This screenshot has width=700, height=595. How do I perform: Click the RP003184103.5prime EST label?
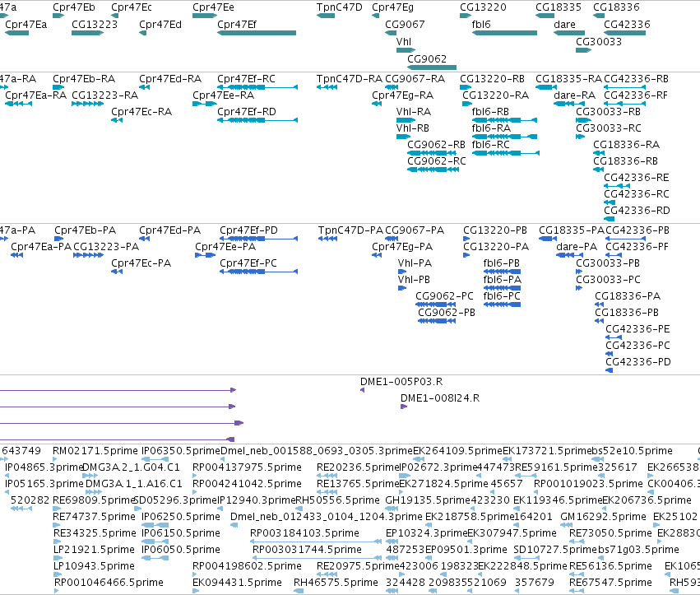tap(304, 533)
